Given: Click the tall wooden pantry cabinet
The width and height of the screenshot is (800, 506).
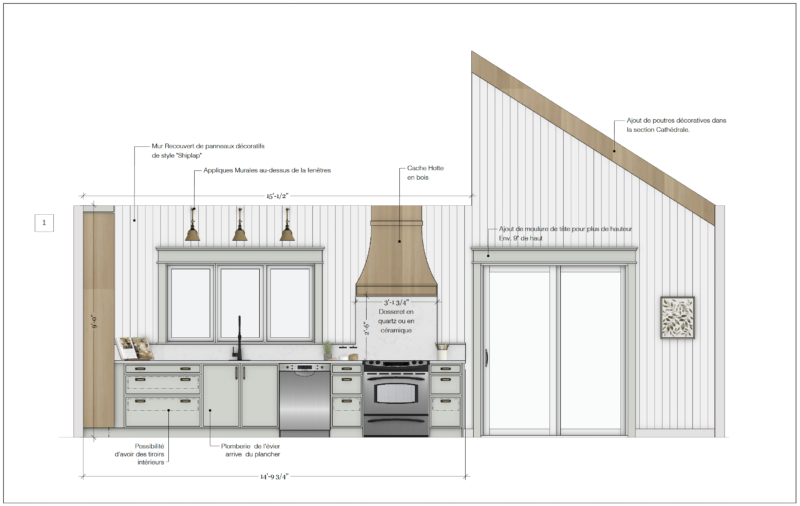Looking at the screenshot, I should (x=98, y=320).
